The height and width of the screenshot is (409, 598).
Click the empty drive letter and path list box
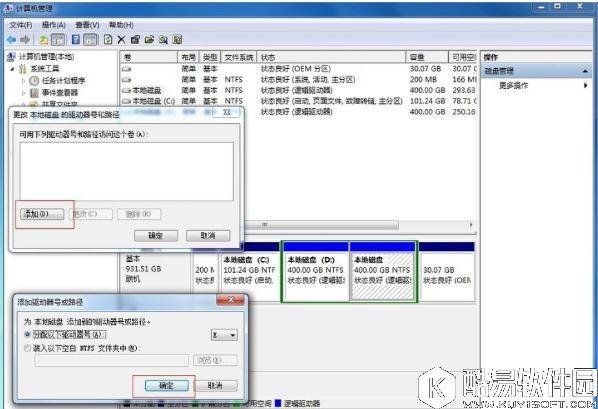(x=127, y=171)
